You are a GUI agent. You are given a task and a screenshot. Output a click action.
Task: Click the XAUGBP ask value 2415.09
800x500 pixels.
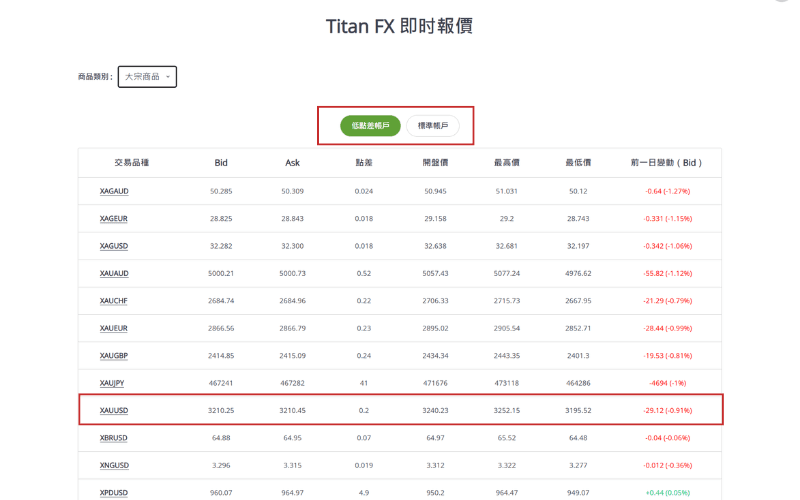tap(292, 356)
